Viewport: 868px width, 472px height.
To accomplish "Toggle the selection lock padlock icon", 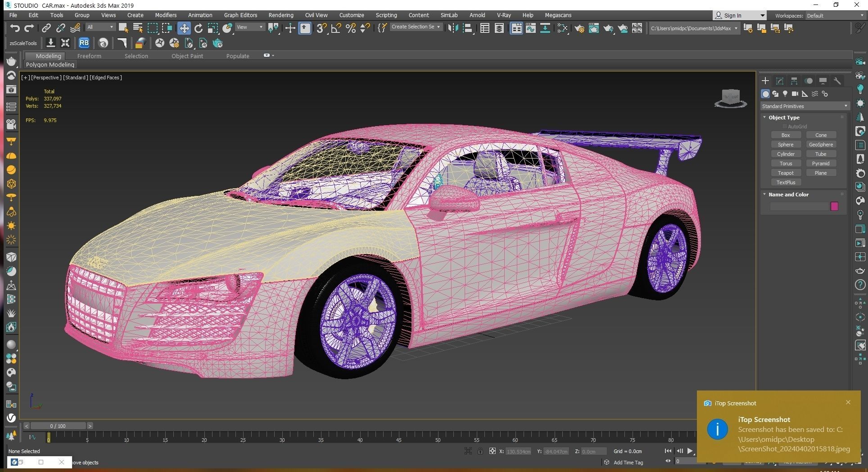I will coord(480,451).
